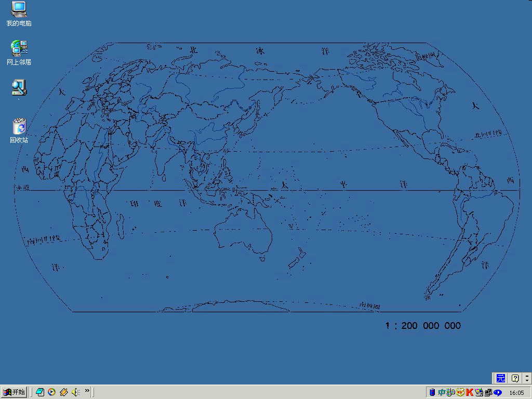Screen dimensions: 532x399
Task: Click the red K tray icon
Action: [x=470, y=392]
